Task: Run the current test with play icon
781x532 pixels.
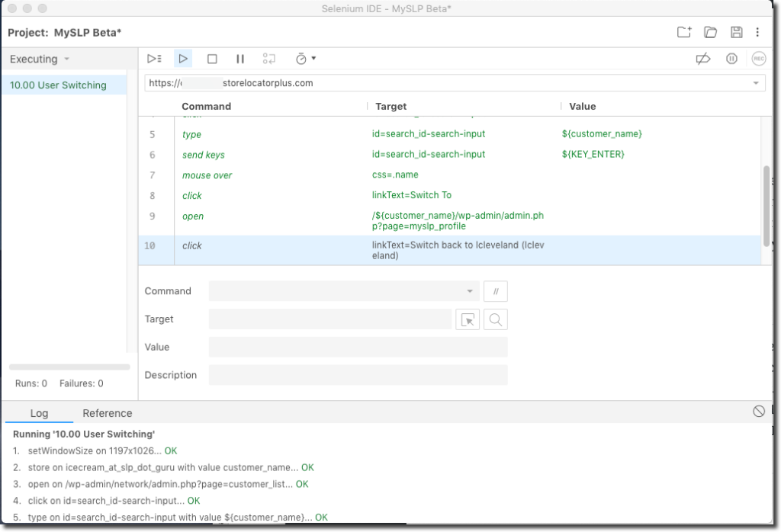Action: [183, 59]
